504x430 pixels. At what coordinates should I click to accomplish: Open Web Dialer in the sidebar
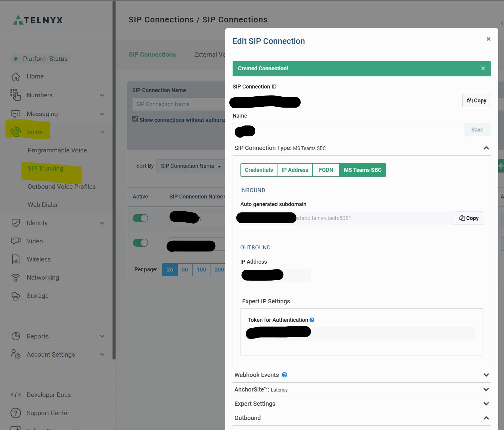click(43, 205)
